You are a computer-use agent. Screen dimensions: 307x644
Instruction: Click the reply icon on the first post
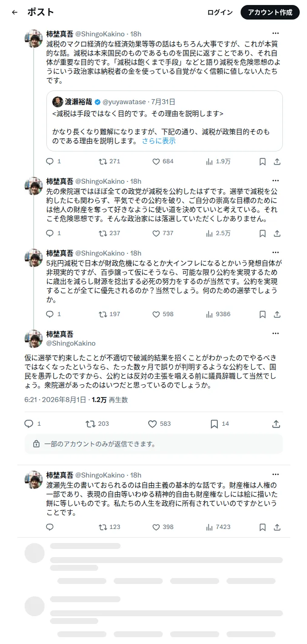tap(50, 161)
